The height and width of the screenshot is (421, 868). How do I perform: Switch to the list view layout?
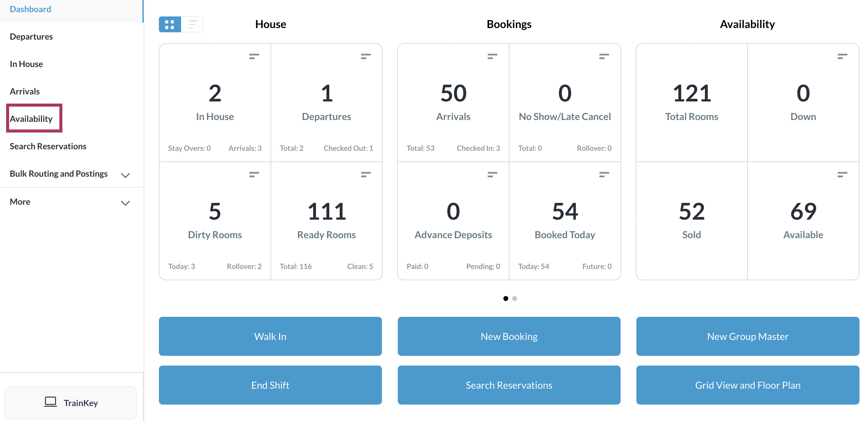coord(192,24)
